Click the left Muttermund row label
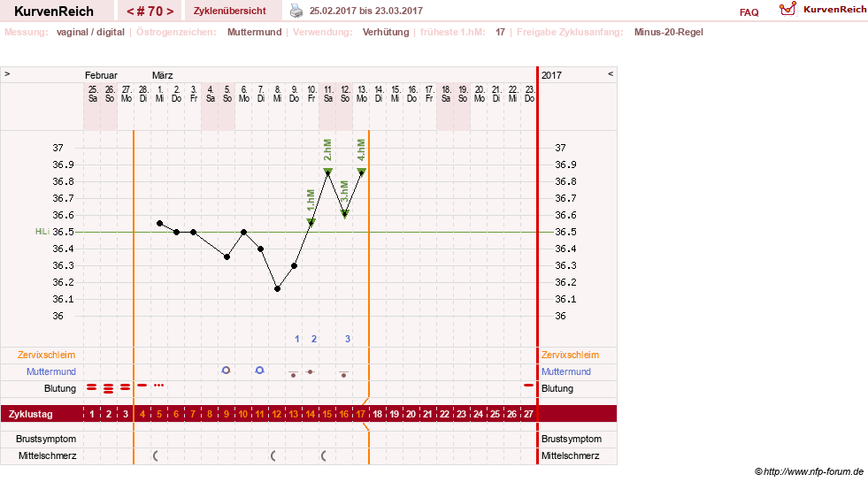This screenshot has height=482, width=868. click(51, 371)
